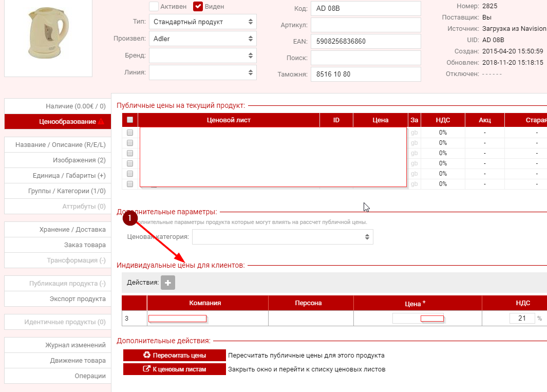
Task: Click Пересчитать цены button
Action: [x=175, y=355]
